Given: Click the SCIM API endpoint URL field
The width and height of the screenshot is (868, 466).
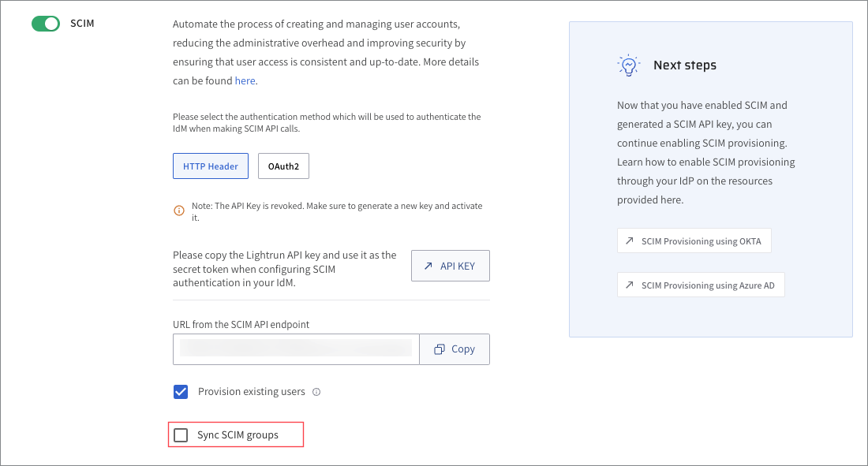Looking at the screenshot, I should click(296, 349).
